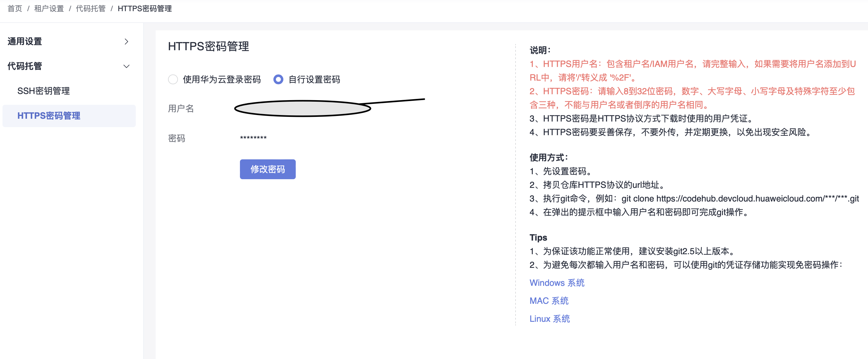Go to 租户设置 breadcrumb link
This screenshot has height=359, width=868.
(49, 8)
